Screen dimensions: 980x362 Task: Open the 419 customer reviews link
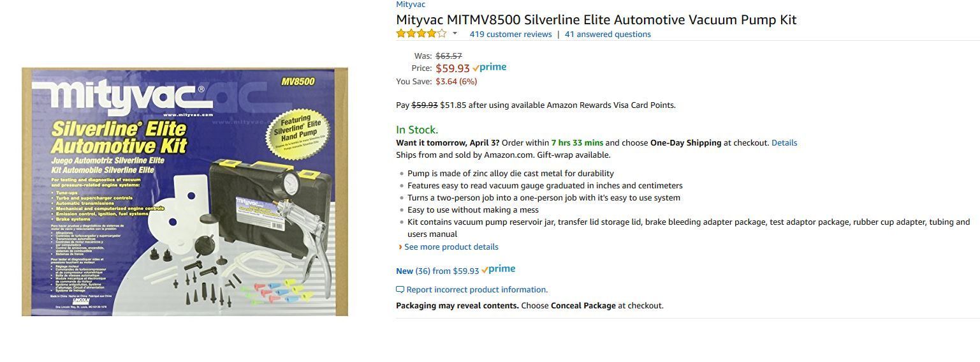click(x=511, y=34)
